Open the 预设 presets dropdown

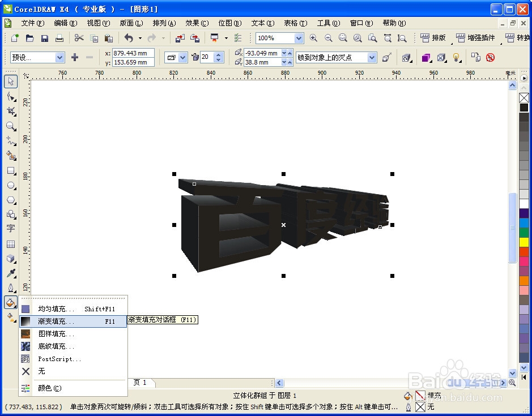59,58
